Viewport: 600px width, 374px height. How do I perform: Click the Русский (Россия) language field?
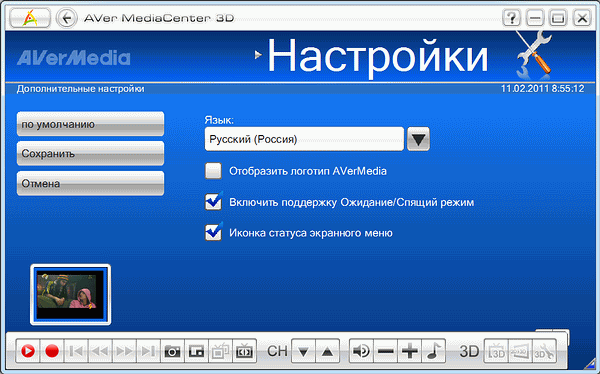[304, 139]
